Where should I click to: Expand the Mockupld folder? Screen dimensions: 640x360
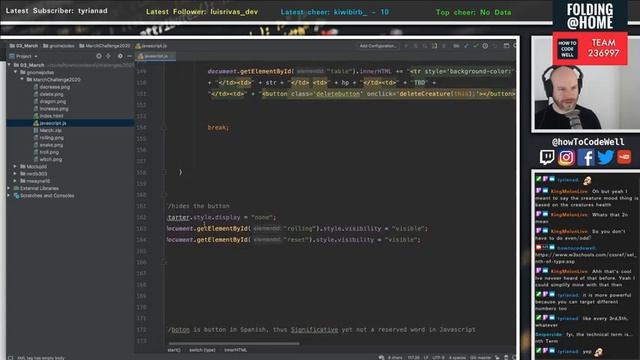click(16, 167)
